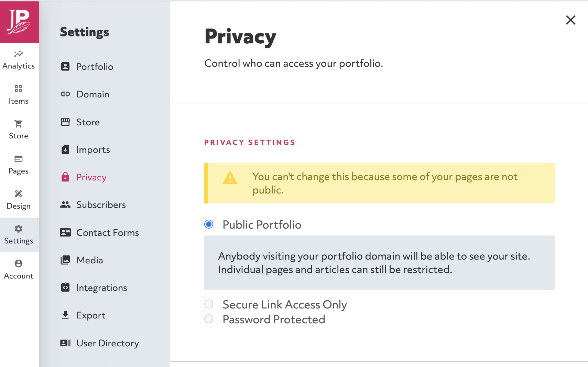
Task: Open Items grid icon in sidebar
Action: [19, 89]
